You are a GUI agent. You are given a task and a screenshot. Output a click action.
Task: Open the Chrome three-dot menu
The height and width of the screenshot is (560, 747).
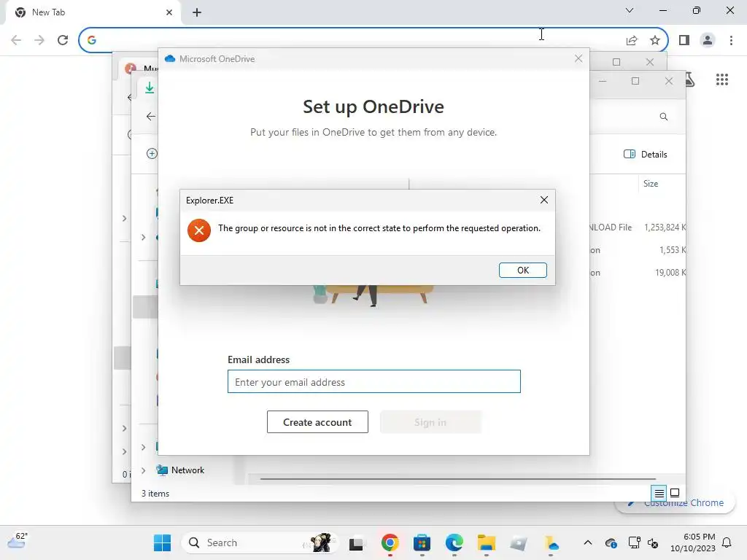click(731, 40)
